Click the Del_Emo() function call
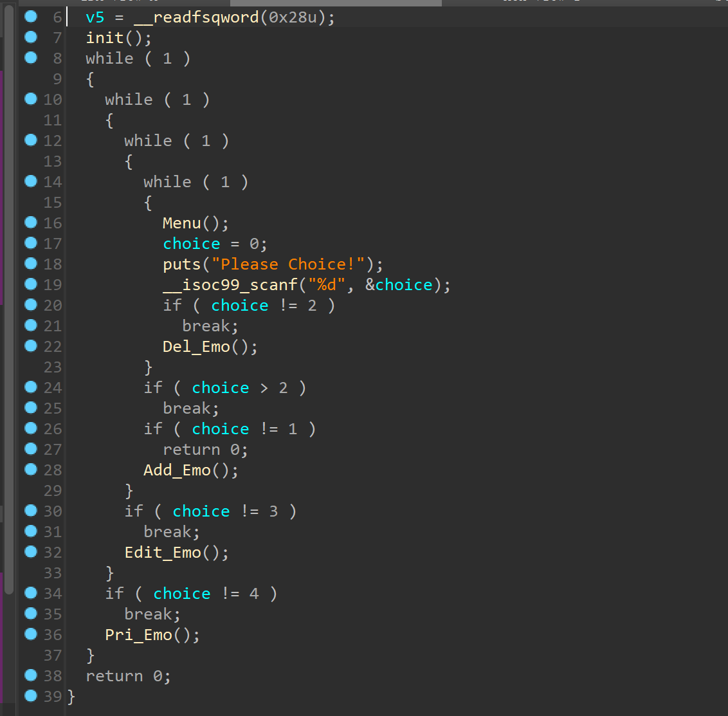The image size is (728, 716). click(210, 347)
